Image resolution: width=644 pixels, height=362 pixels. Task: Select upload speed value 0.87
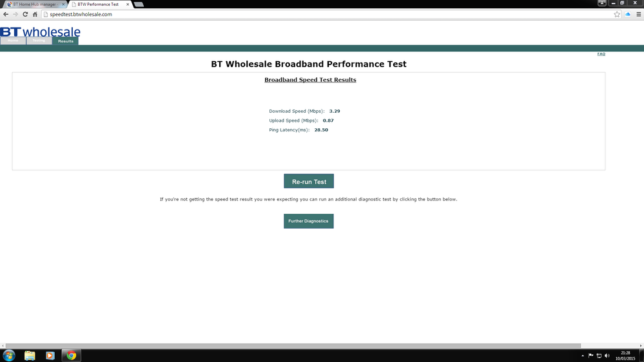pos(328,120)
